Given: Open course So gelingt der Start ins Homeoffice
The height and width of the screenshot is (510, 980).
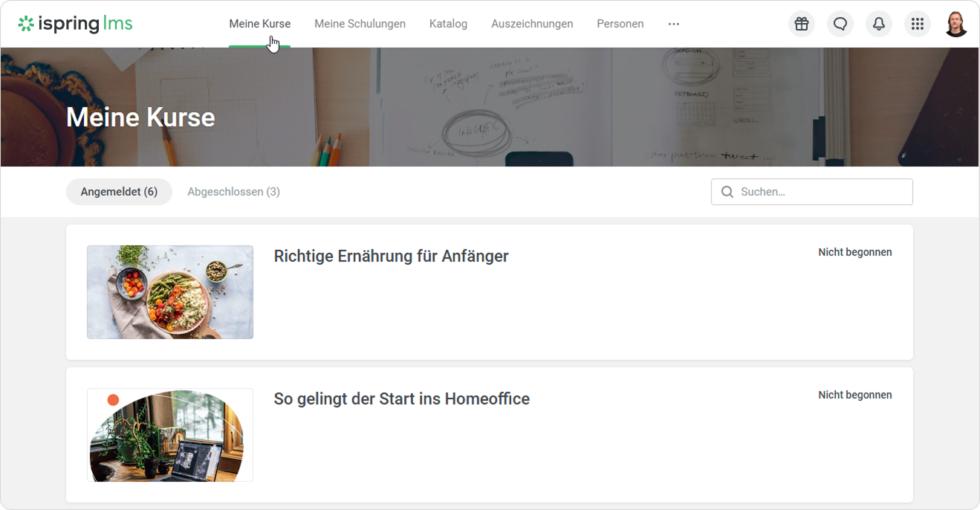Looking at the screenshot, I should click(x=401, y=398).
